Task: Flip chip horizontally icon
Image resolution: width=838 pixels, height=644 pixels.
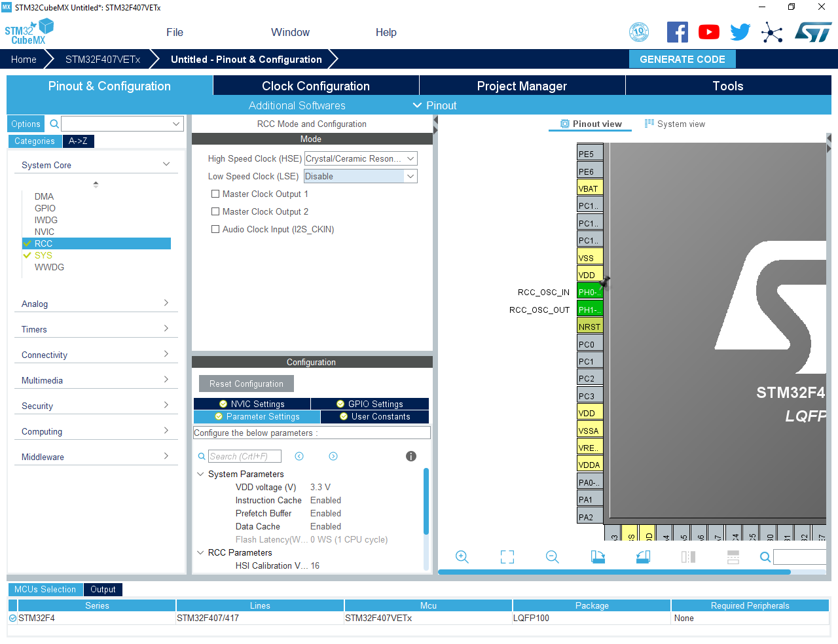Action: point(688,557)
